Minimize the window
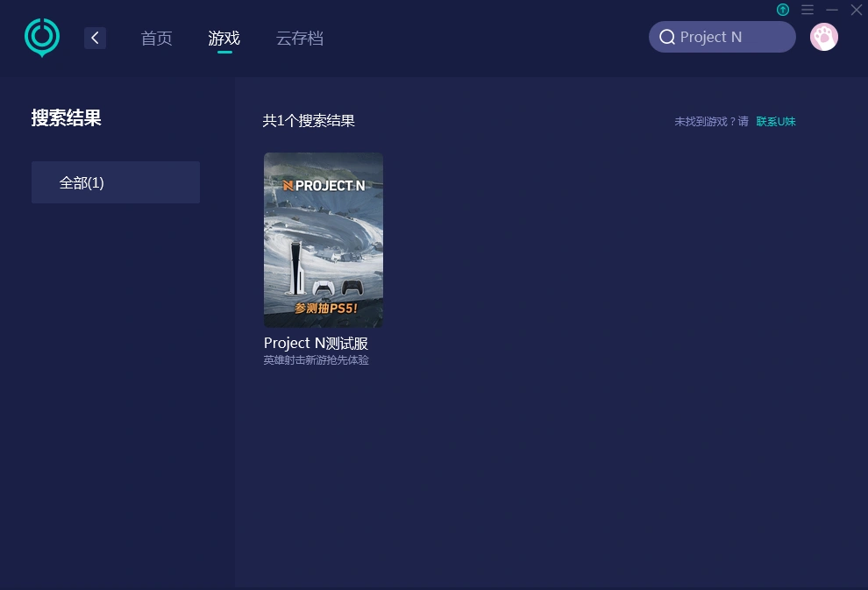The width and height of the screenshot is (868, 590). coord(832,10)
